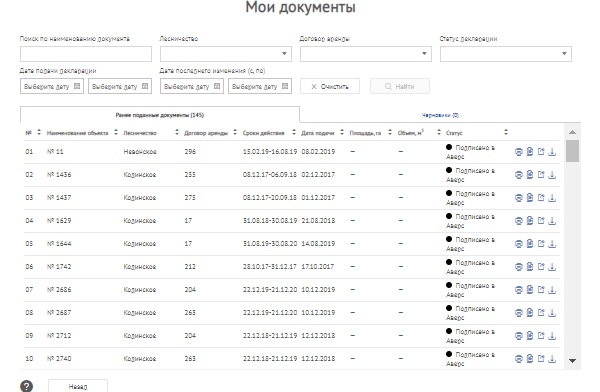Sort by Объем column arrows
The width and height of the screenshot is (600, 392).
pos(439,132)
